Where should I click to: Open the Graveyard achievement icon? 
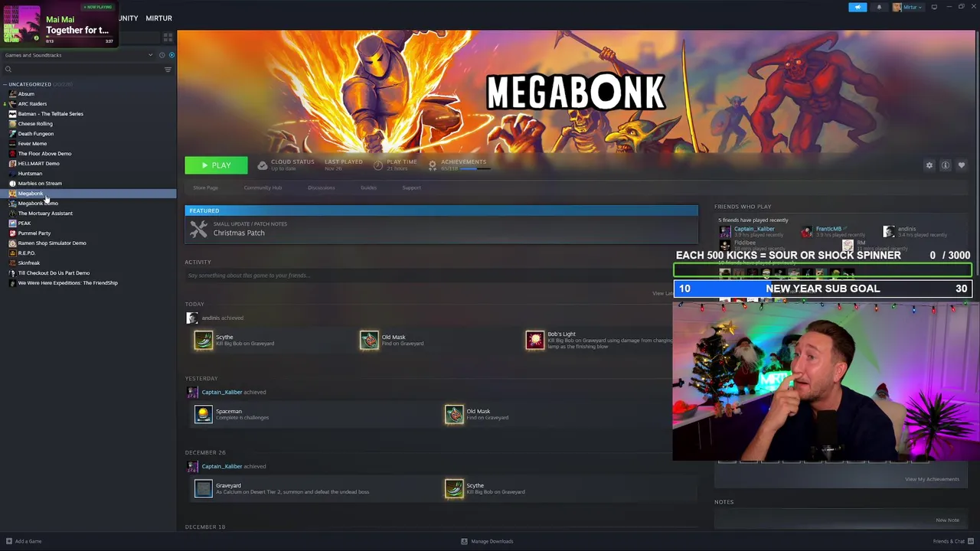(x=203, y=488)
